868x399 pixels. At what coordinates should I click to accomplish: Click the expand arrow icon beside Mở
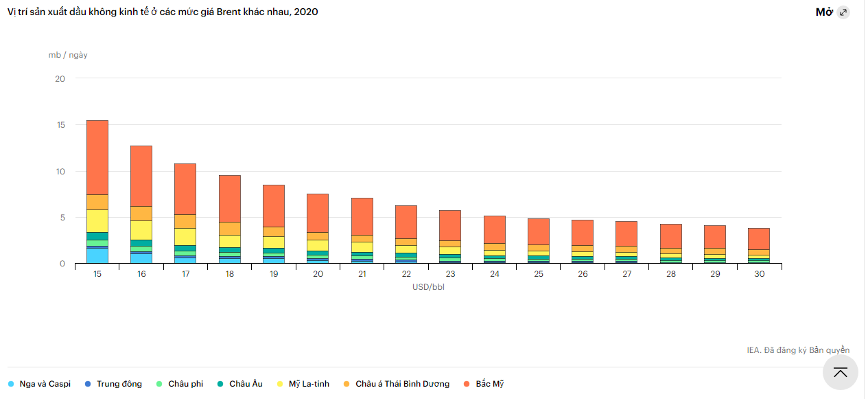pos(843,12)
